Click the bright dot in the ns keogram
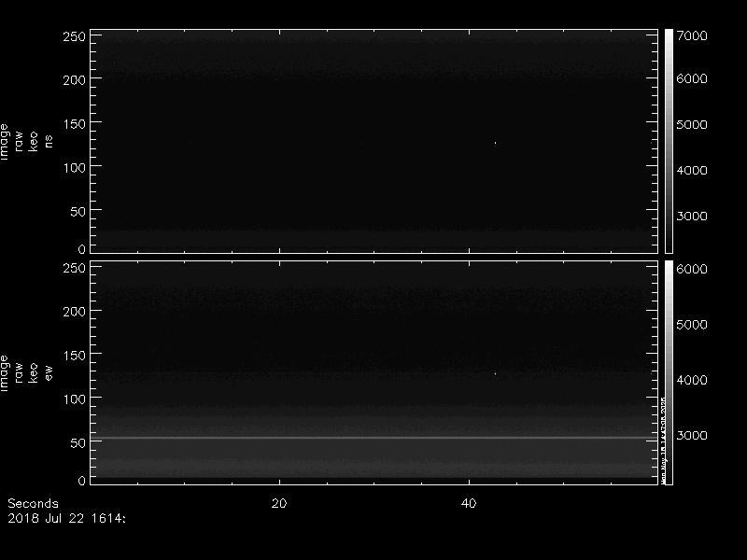747x560 pixels. (496, 143)
